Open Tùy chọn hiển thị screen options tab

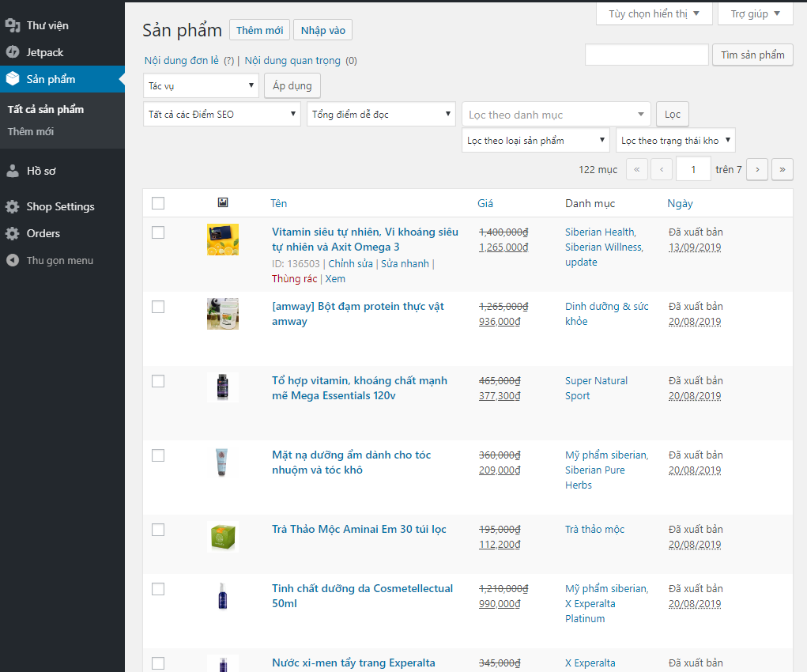(x=654, y=14)
